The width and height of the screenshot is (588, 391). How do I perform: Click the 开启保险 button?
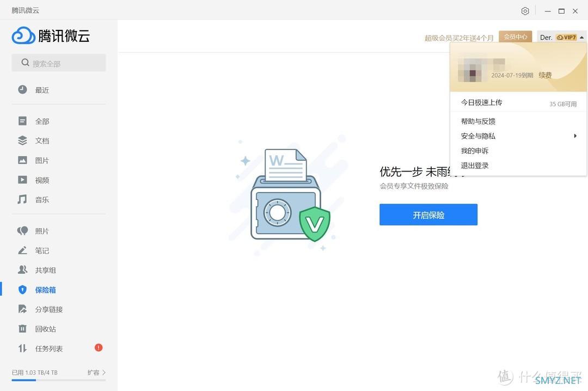click(x=428, y=215)
